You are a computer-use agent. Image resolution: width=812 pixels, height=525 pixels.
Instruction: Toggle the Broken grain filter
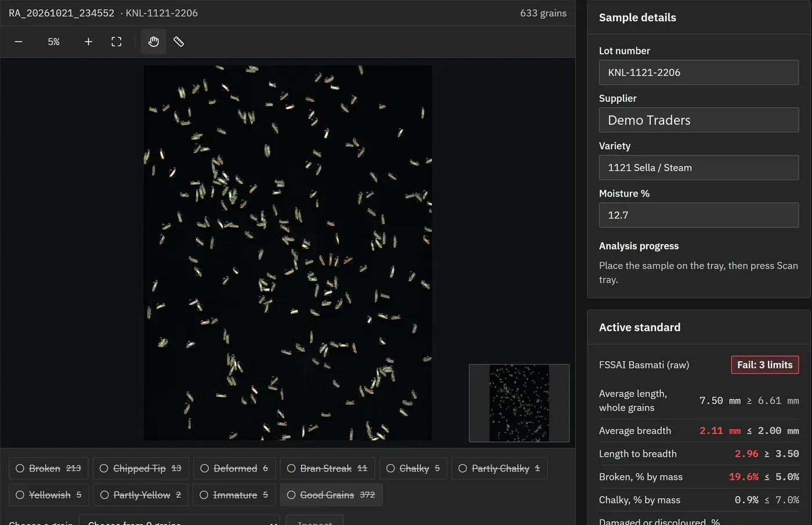click(49, 468)
